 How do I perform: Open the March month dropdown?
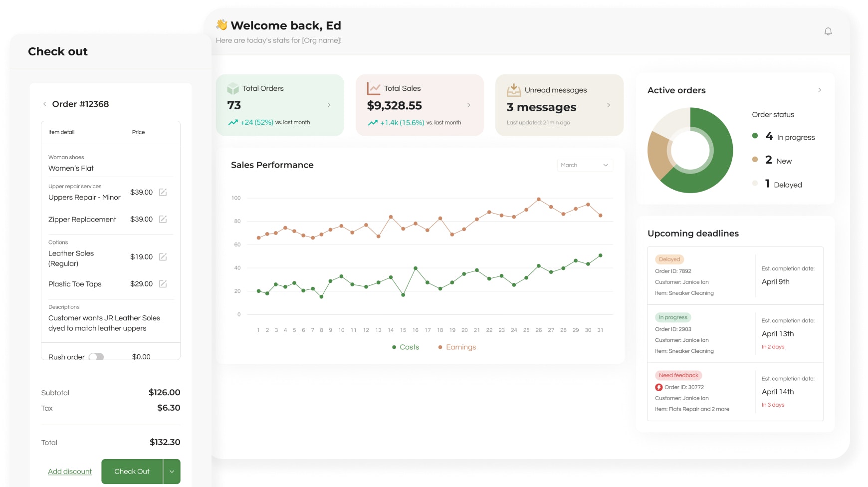[585, 165]
